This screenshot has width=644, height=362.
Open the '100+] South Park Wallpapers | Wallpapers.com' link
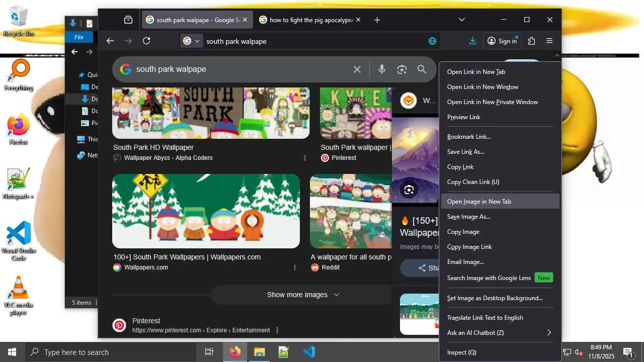click(x=187, y=257)
